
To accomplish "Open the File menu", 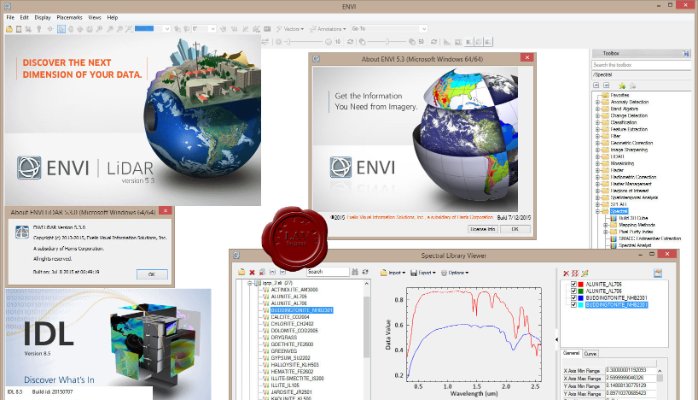I will point(10,17).
